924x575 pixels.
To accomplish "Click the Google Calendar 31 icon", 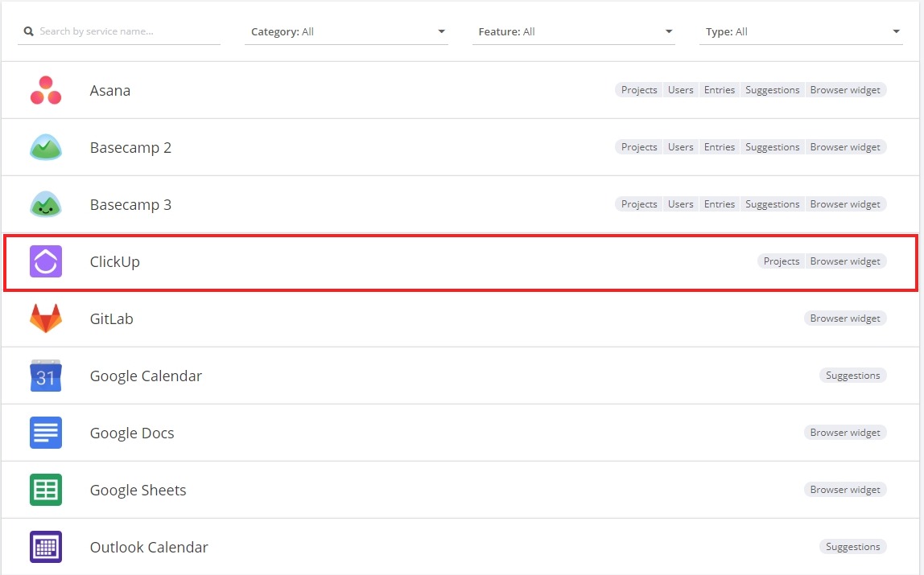I will [x=46, y=376].
